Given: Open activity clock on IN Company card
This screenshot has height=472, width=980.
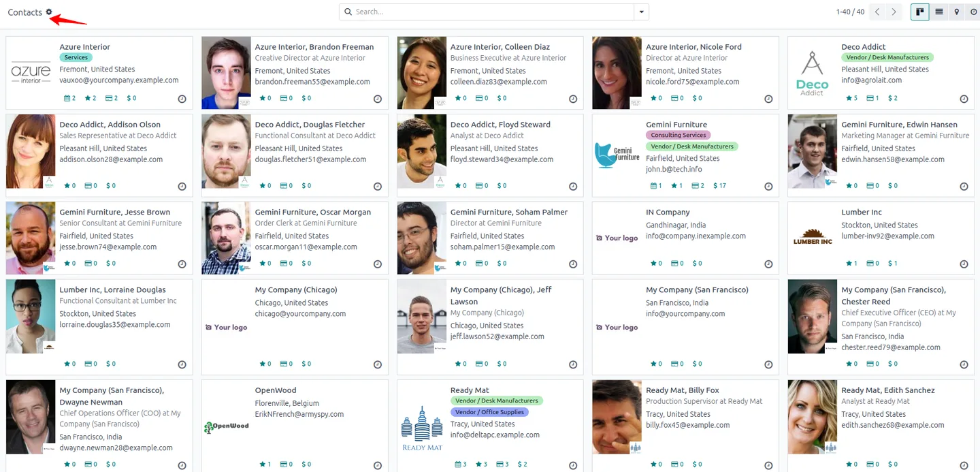Looking at the screenshot, I should (x=768, y=264).
